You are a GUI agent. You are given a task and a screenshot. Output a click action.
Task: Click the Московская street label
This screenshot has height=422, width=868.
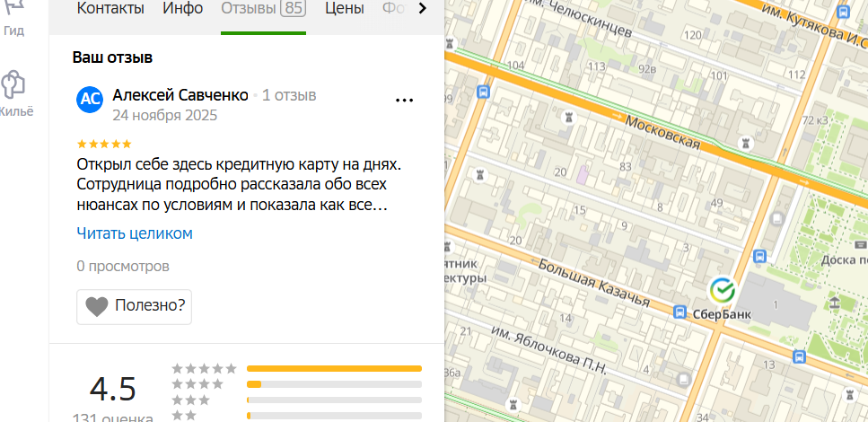point(663,133)
